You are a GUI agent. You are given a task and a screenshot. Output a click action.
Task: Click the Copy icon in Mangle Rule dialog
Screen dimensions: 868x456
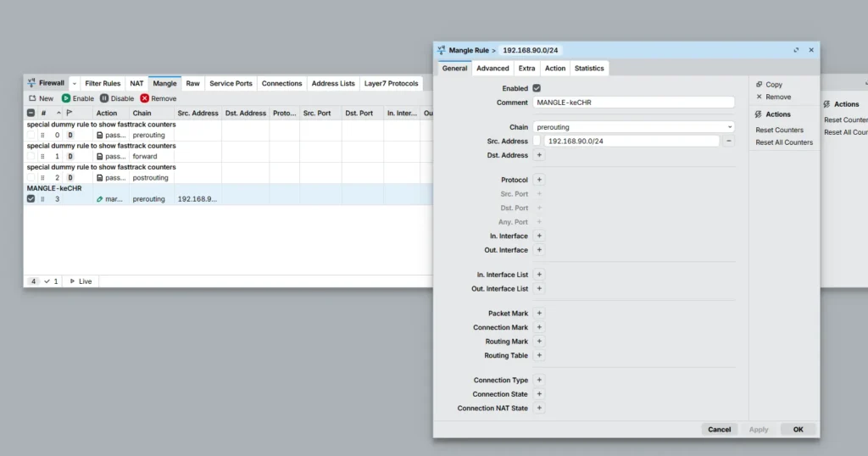point(759,85)
